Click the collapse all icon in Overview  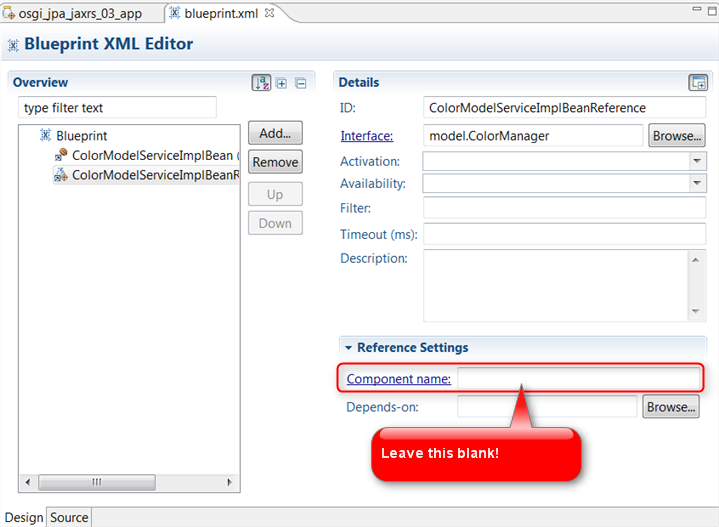[300, 83]
